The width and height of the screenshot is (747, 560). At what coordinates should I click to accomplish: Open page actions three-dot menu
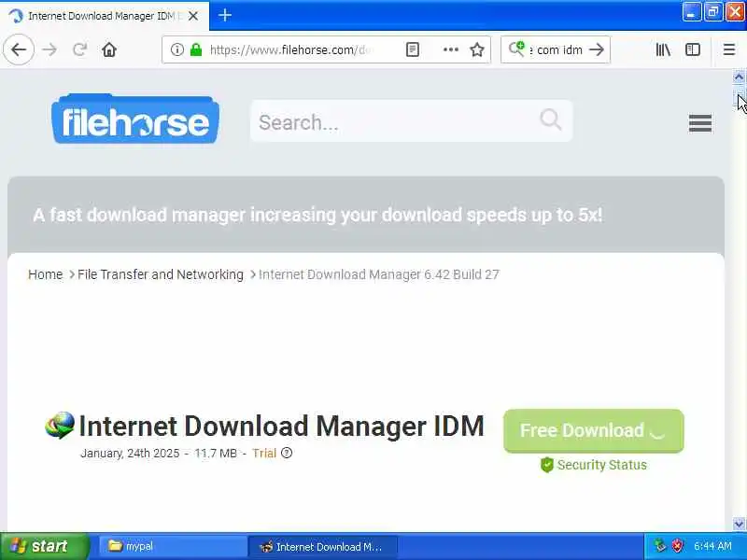pos(451,49)
